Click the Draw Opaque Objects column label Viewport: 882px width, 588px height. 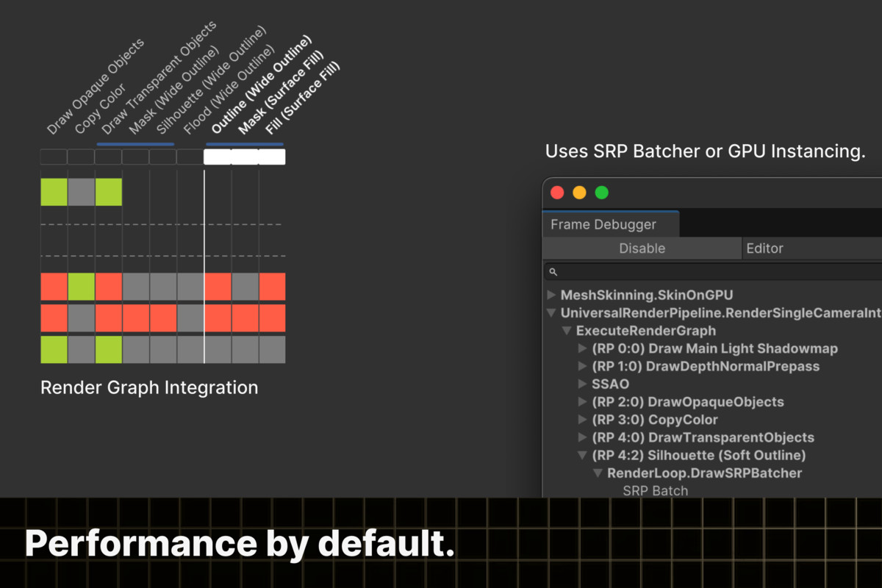(96, 87)
